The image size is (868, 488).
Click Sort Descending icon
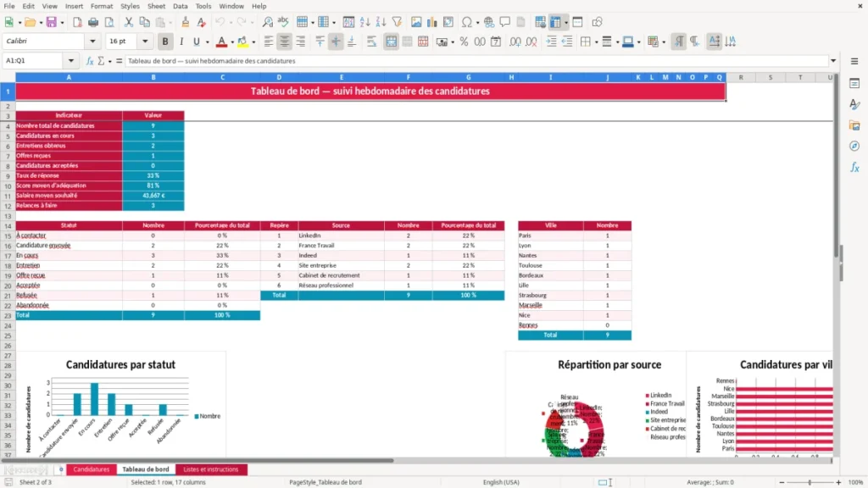click(x=381, y=22)
